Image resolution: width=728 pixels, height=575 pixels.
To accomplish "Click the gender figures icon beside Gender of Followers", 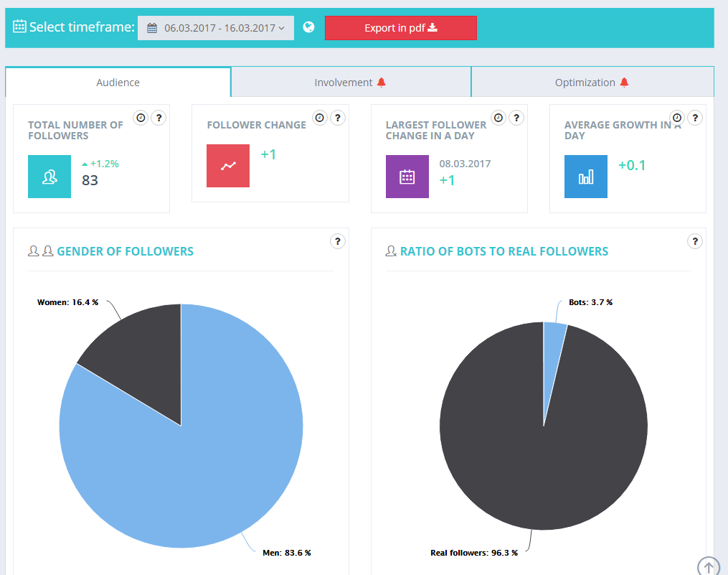I will point(39,251).
